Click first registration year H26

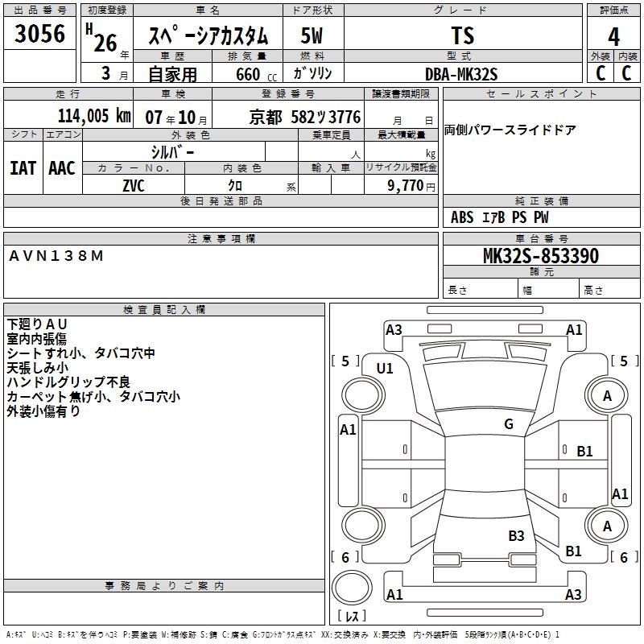(x=101, y=39)
